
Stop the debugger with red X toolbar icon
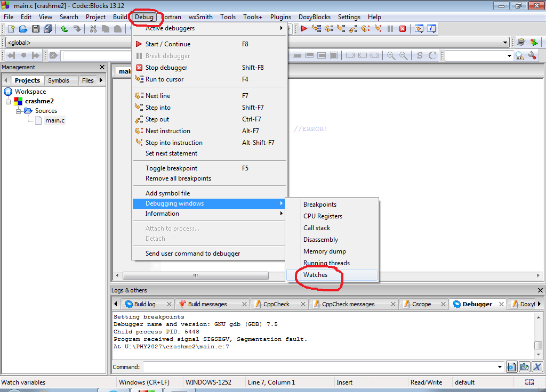403,29
